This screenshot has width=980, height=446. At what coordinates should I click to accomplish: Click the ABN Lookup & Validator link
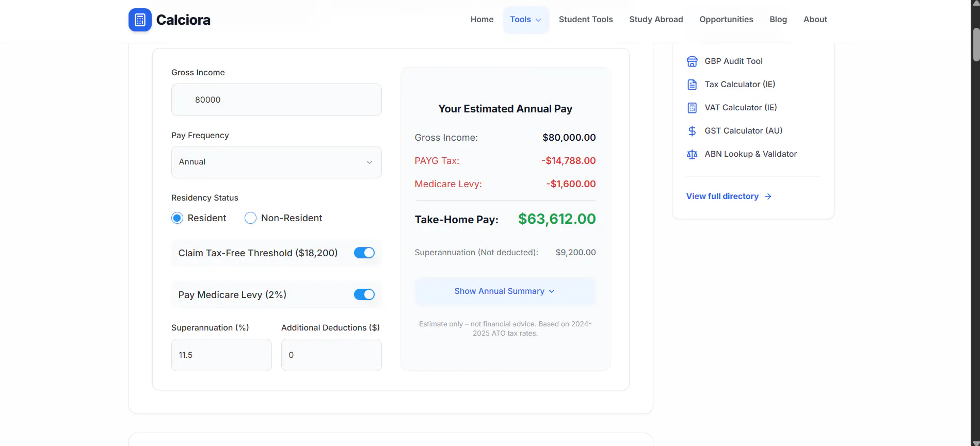pyautogui.click(x=751, y=154)
